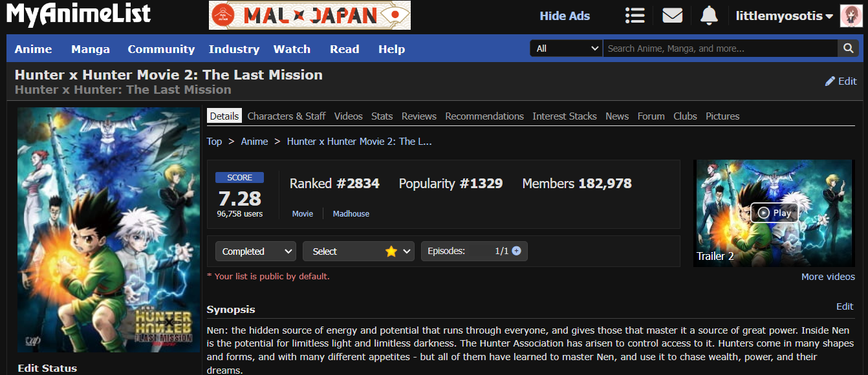Switch to the Videos tab
868x375 pixels.
coord(349,116)
